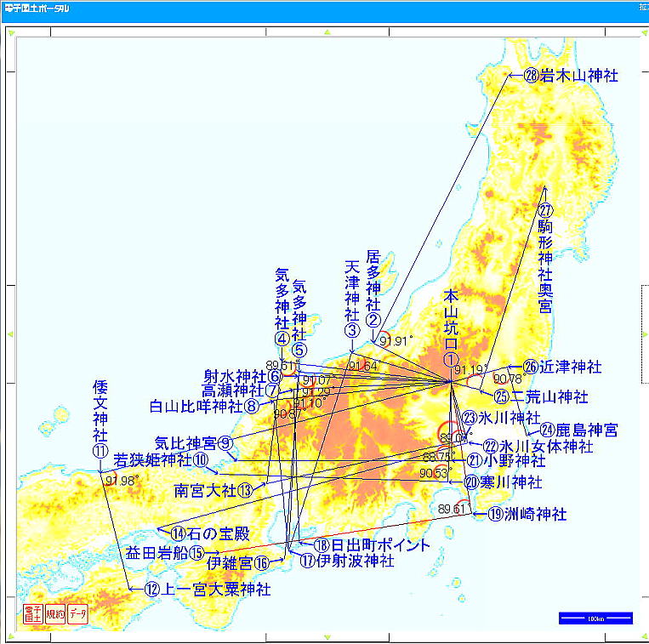This screenshot has width=649, height=644.
Task: Open the 規約 terms button
Action: point(54,615)
